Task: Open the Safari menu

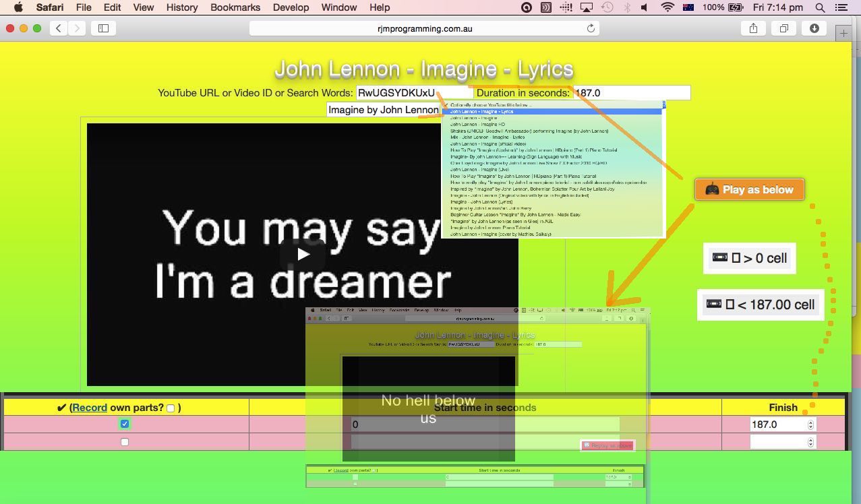Action: click(x=51, y=7)
